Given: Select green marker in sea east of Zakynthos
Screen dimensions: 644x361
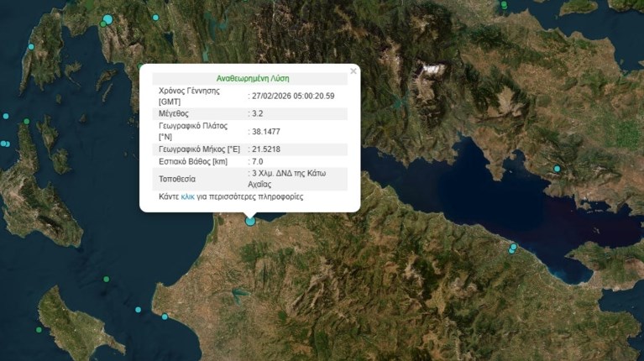Looking at the screenshot, I should tap(106, 279).
